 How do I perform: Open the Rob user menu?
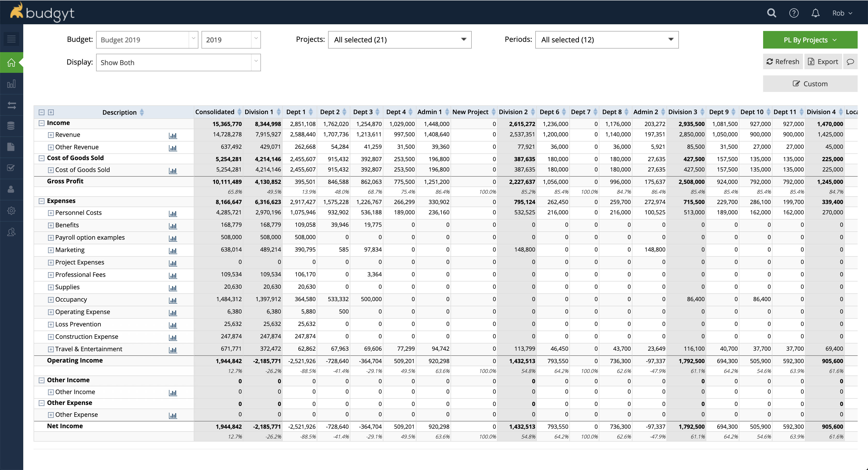tap(842, 13)
